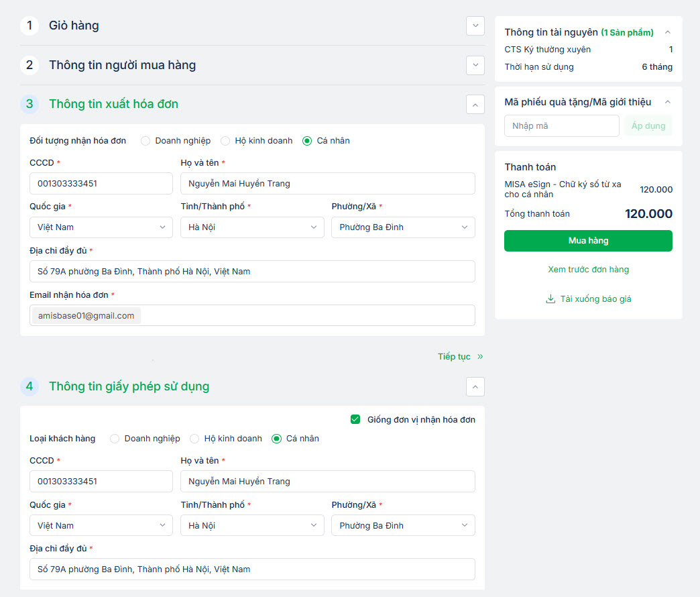The image size is (700, 597).
Task: Uncheck Giống đơn vị nhận hóa đơn
Action: (355, 420)
